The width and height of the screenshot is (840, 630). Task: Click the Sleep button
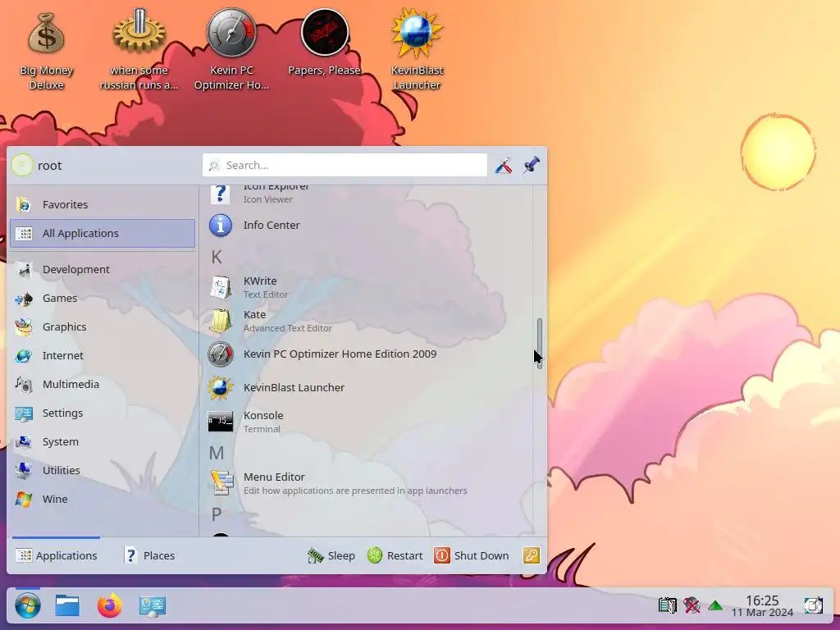coord(331,555)
